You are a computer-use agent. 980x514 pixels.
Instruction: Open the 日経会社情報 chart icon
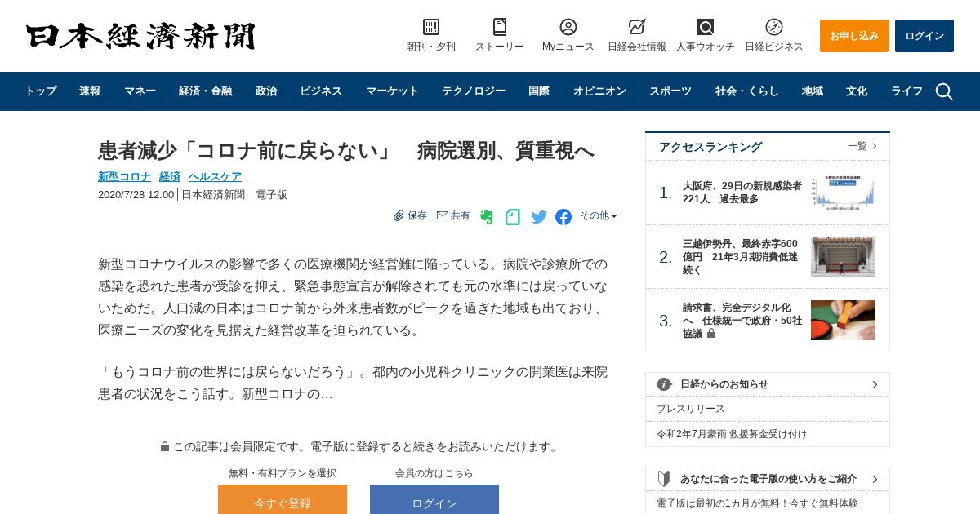(637, 27)
